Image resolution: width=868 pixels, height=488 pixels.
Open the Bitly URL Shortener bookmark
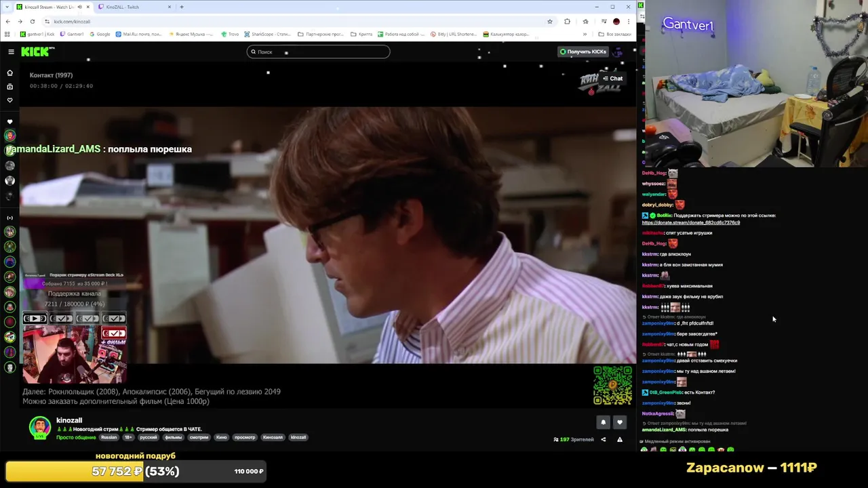click(x=453, y=34)
